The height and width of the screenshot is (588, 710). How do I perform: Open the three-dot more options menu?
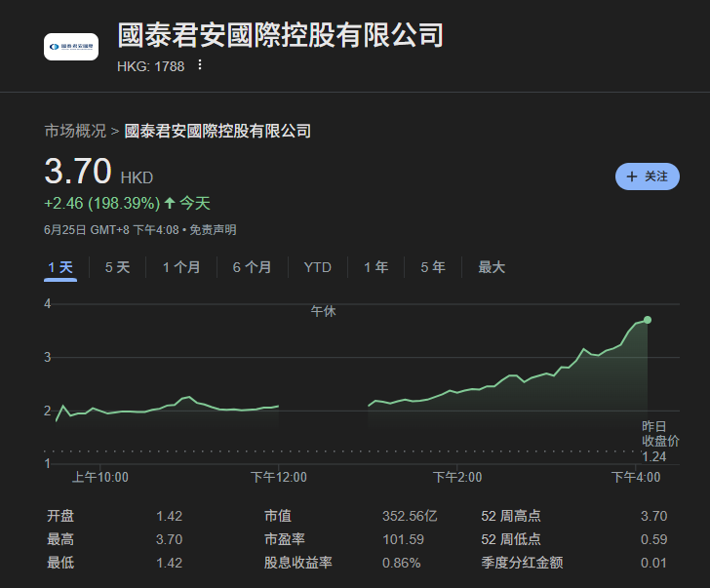point(200,65)
